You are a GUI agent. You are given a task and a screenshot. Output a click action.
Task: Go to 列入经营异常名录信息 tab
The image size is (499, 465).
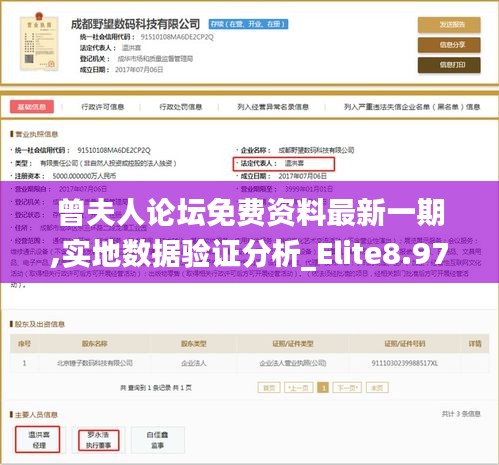tap(273, 107)
